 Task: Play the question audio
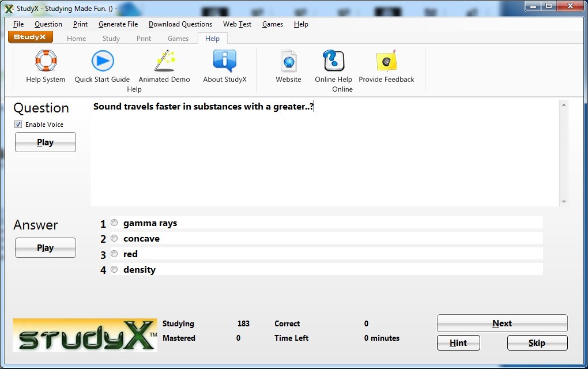(46, 142)
